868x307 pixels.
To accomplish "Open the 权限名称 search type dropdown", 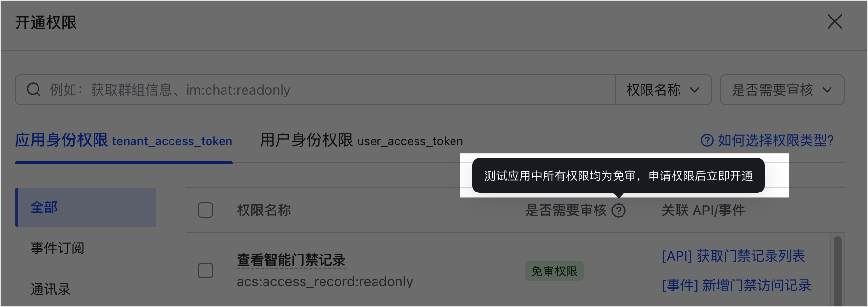I will pyautogui.click(x=663, y=90).
